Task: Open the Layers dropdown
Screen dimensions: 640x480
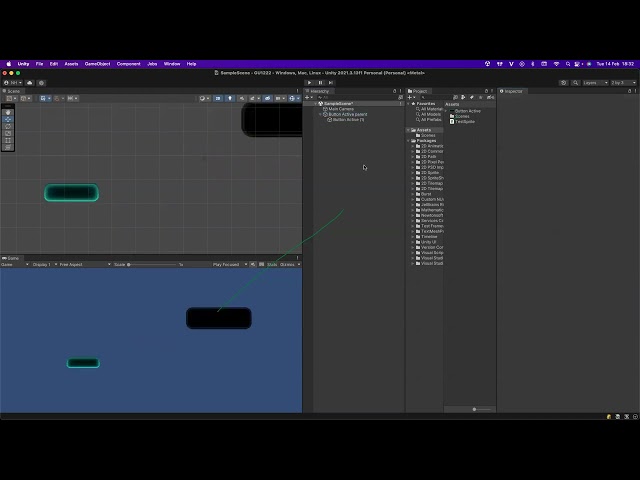Action: click(595, 83)
